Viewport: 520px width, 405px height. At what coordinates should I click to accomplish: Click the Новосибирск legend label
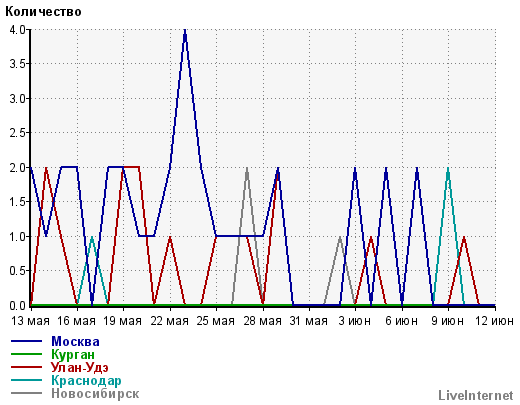[x=95, y=393]
